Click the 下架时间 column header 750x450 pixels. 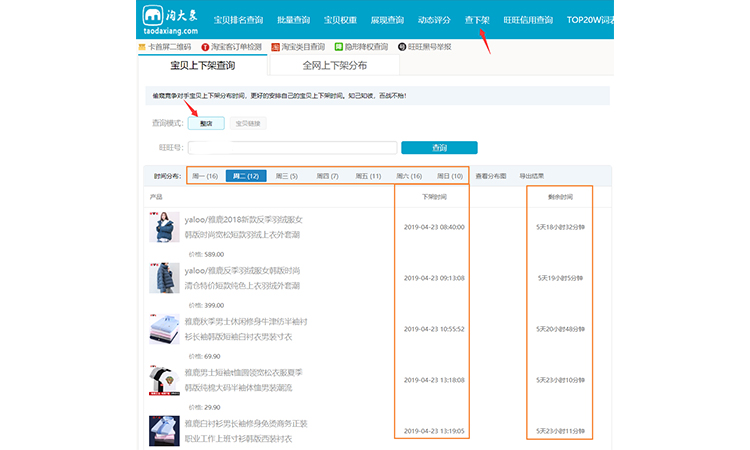(434, 197)
